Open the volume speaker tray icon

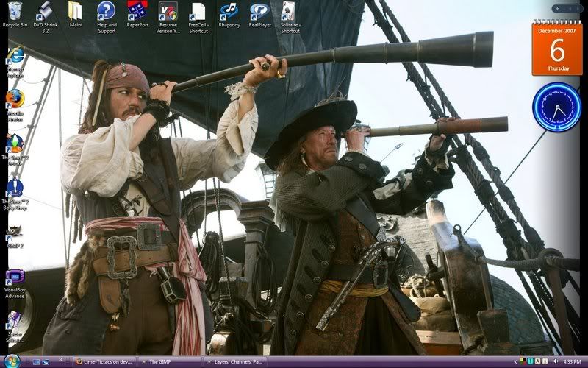click(556, 362)
